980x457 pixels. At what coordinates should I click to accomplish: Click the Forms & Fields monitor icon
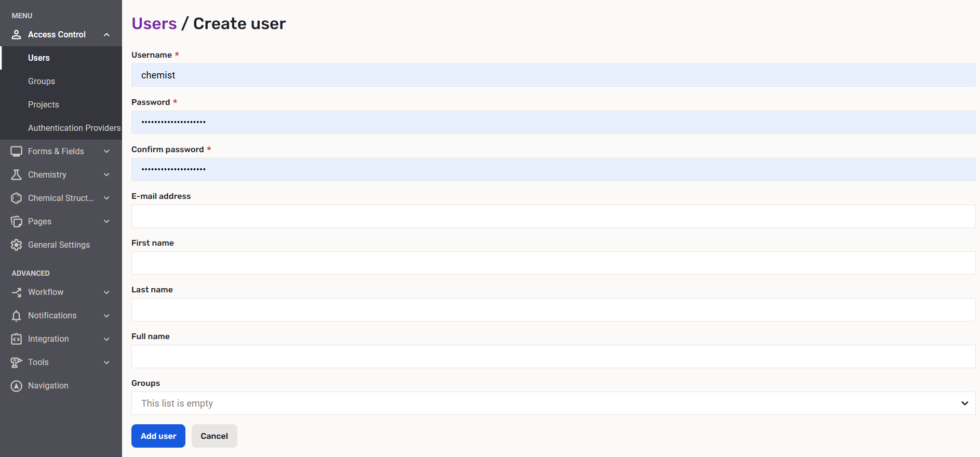tap(16, 151)
